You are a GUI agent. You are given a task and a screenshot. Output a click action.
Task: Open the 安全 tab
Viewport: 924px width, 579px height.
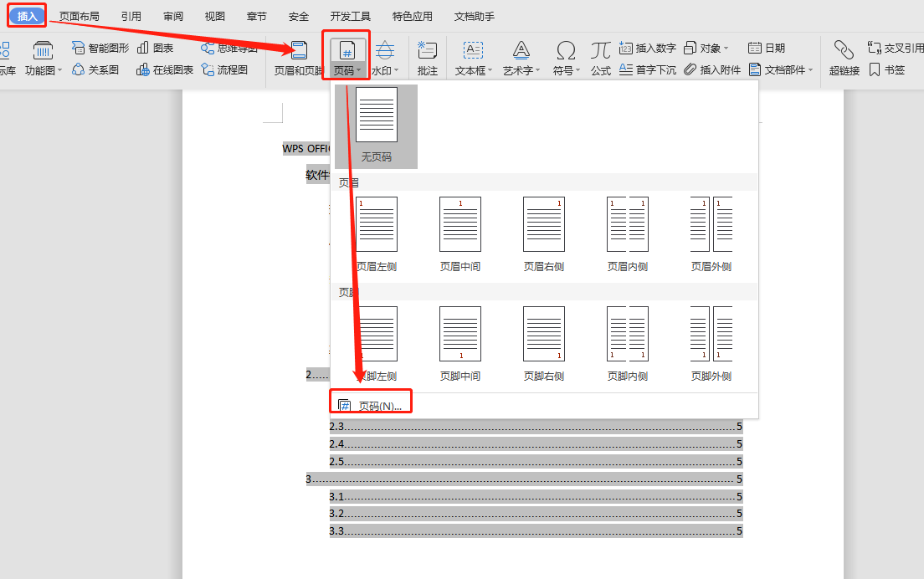[x=299, y=17]
